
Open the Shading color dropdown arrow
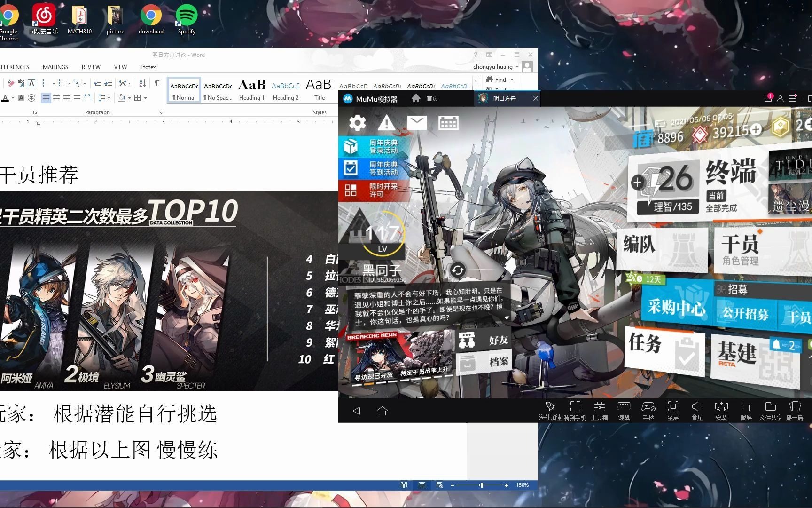129,98
